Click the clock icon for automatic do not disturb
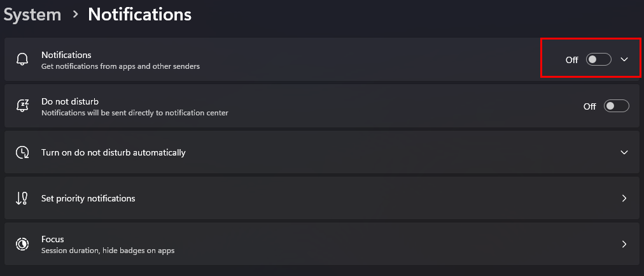The height and width of the screenshot is (276, 644). [22, 152]
